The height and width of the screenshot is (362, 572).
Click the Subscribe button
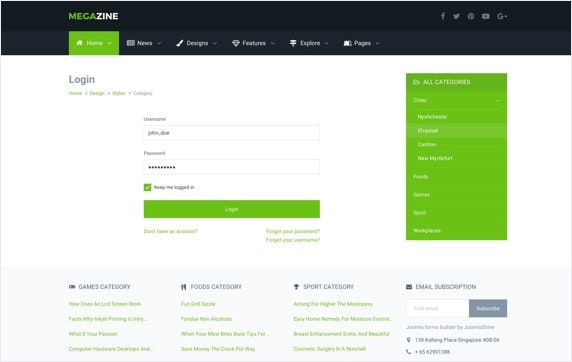point(488,308)
